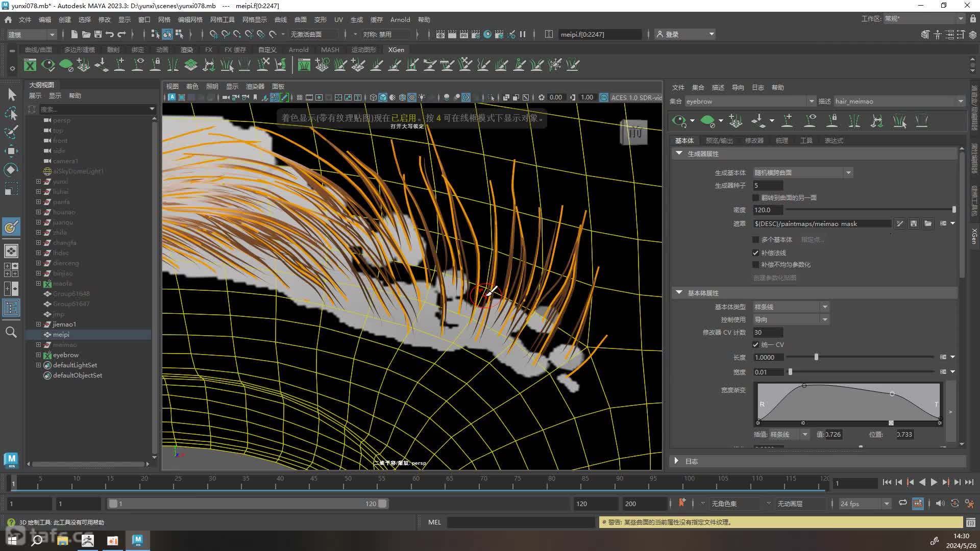Switch to the MASH shelf tab
980x551 pixels.
(x=330, y=49)
